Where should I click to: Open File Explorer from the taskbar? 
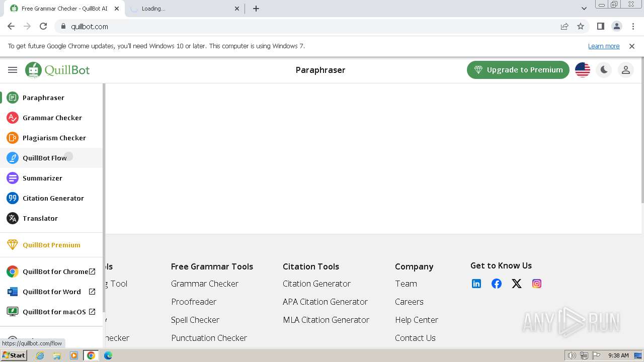point(57,355)
